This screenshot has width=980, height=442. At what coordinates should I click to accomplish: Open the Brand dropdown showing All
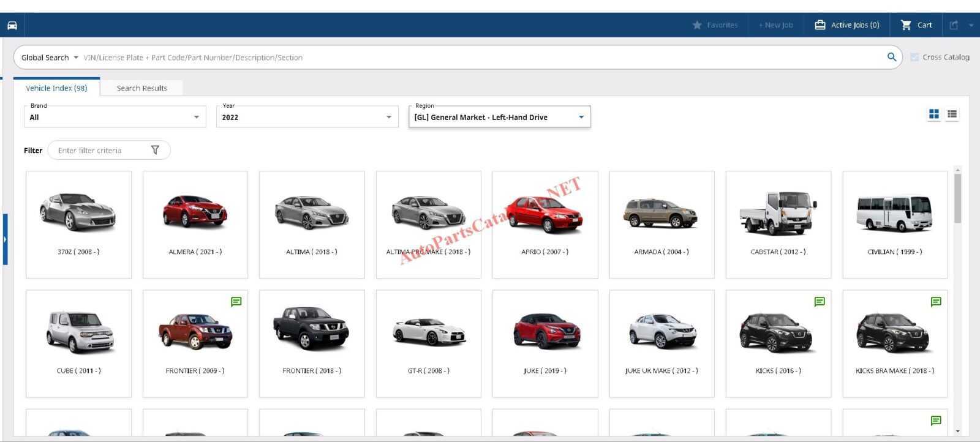115,117
